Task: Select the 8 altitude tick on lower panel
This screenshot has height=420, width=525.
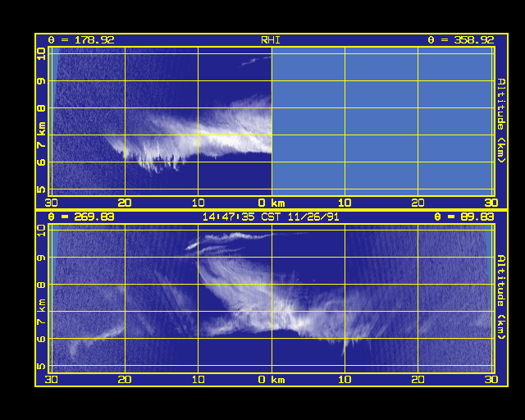Action: (41, 285)
